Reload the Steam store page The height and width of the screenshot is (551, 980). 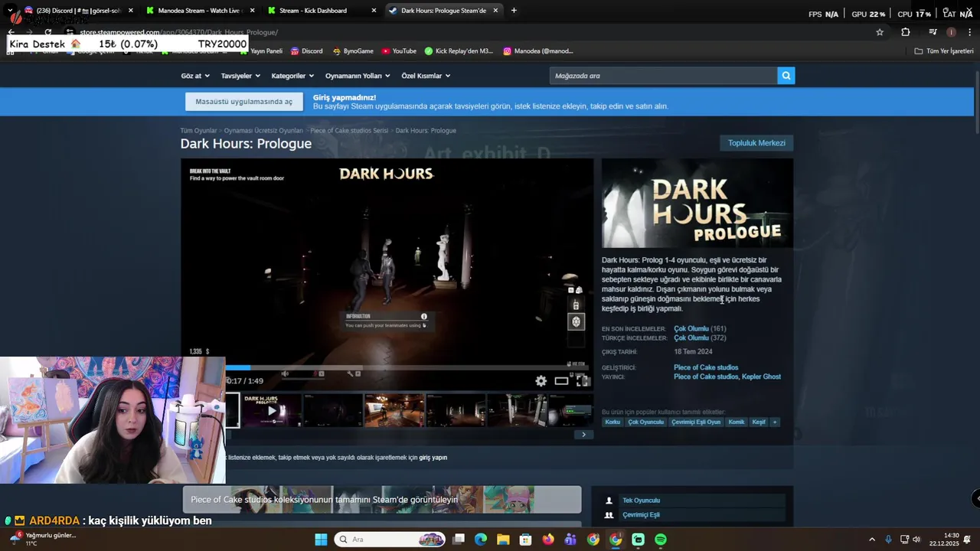(47, 32)
